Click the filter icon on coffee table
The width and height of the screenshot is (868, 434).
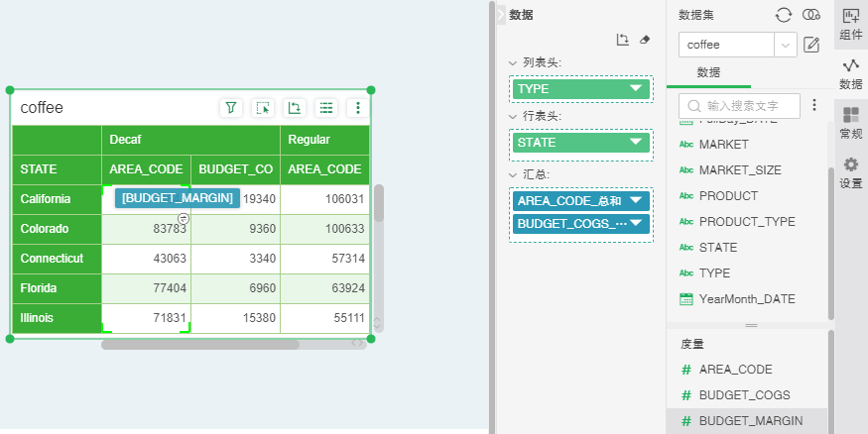[x=230, y=108]
